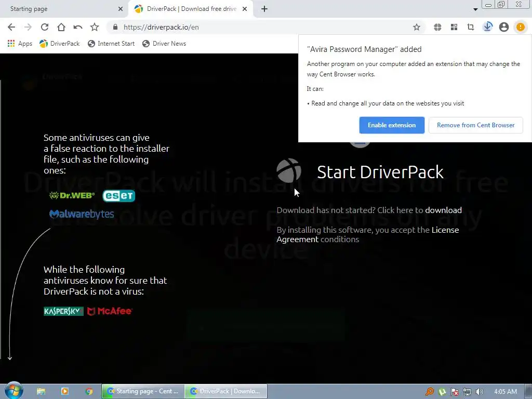Open the Internet Start bookmark

(x=111, y=44)
